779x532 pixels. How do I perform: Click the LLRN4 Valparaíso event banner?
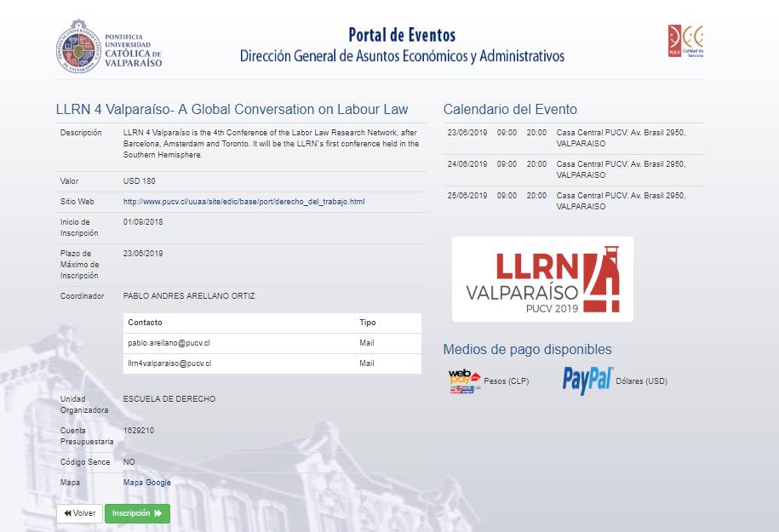pos(542,279)
